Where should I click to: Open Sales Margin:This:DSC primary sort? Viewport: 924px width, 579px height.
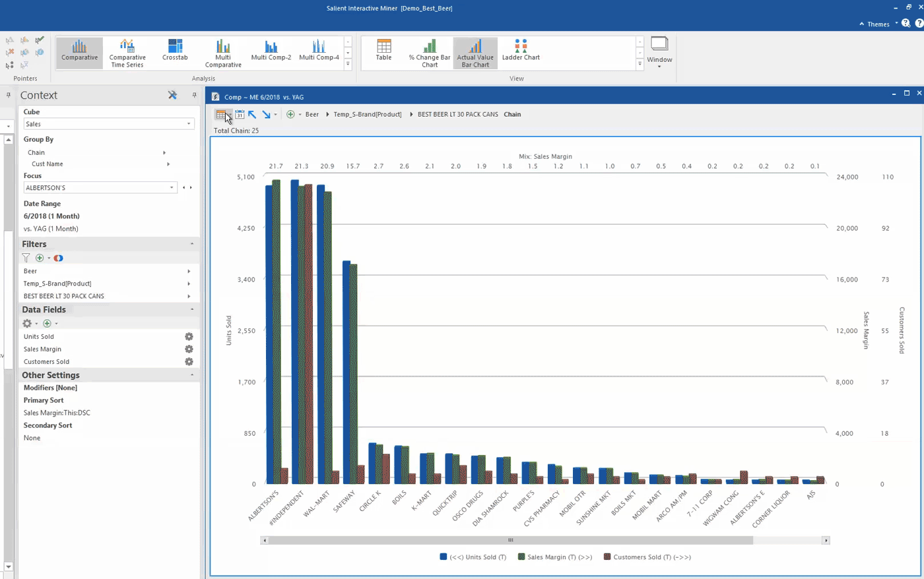57,413
